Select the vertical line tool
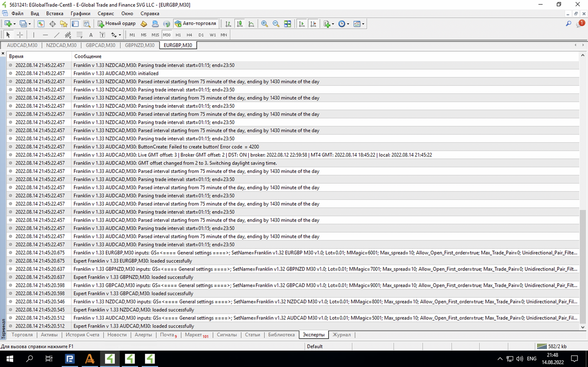588x367 pixels. click(x=33, y=35)
